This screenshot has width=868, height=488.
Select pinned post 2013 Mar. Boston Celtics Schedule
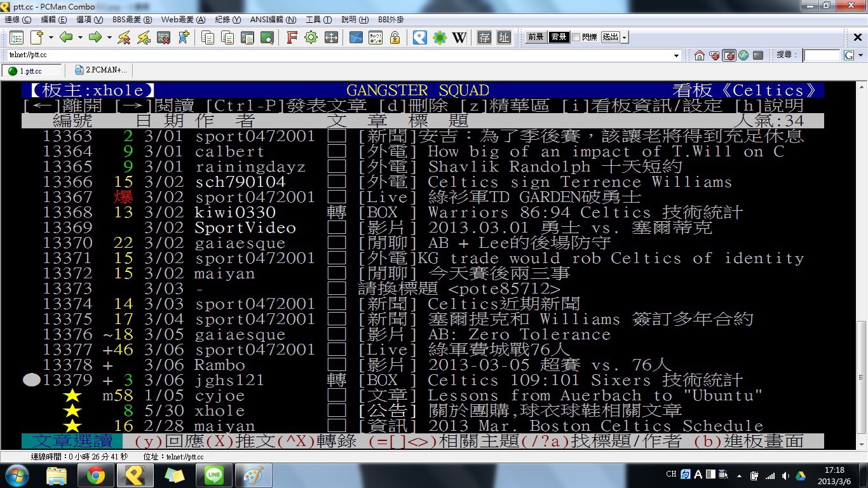pos(423,426)
